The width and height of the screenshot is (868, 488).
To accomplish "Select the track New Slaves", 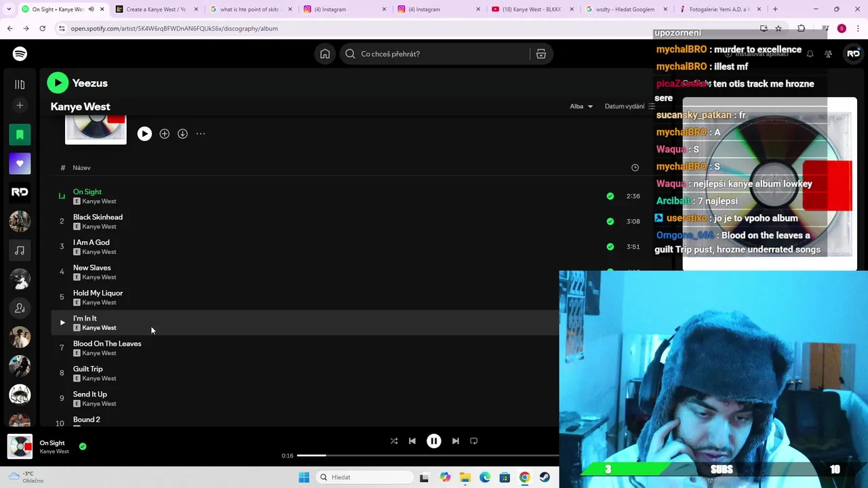I will tap(92, 268).
